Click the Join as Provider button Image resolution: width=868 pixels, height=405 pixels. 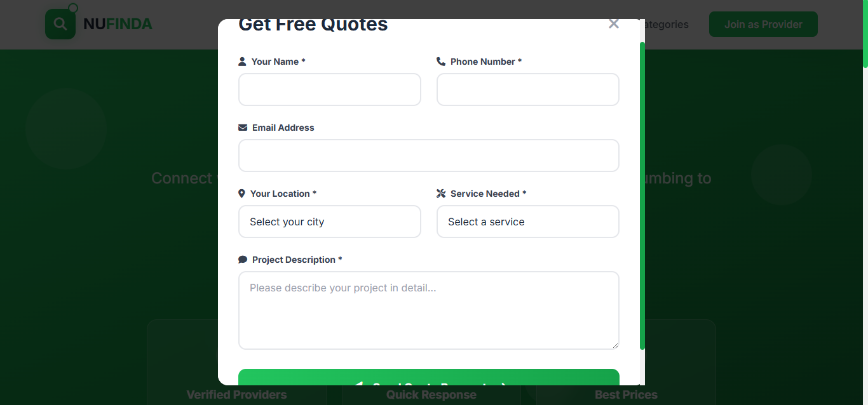click(763, 24)
